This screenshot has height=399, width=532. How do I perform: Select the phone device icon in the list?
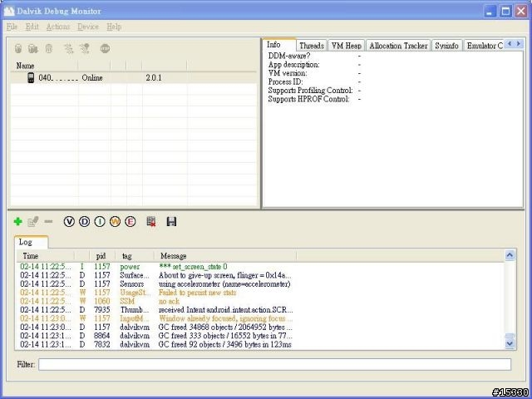point(31,77)
